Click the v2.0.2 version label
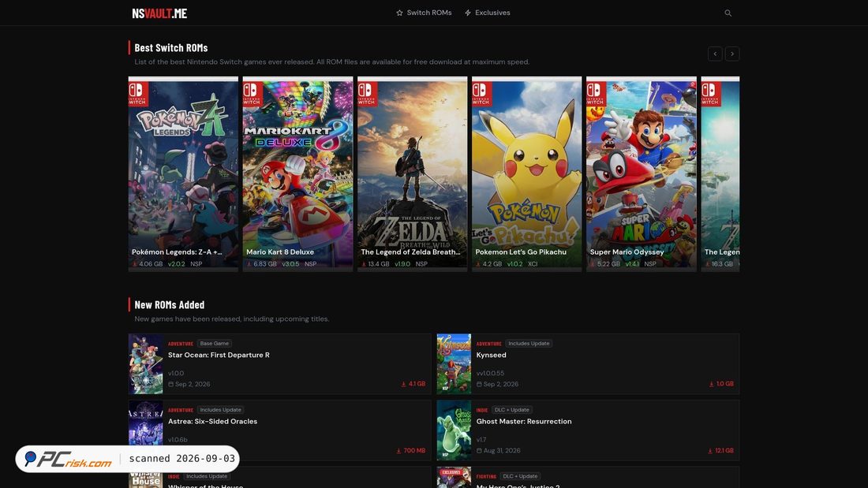This screenshot has width=868, height=488. (177, 264)
